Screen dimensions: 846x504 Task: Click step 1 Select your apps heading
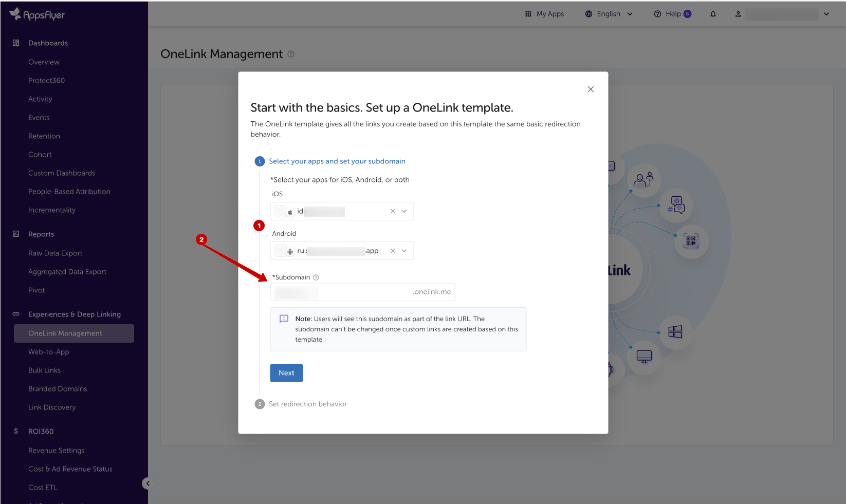pos(337,161)
